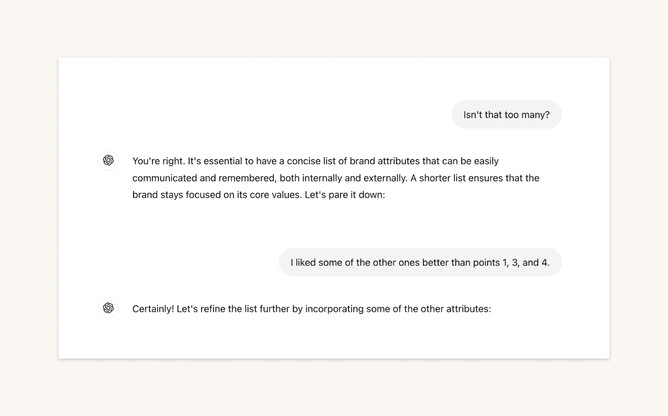Viewport: 668px width, 416px height.
Task: Click "points 1, 3, and 4." in user message
Action: pos(504,263)
